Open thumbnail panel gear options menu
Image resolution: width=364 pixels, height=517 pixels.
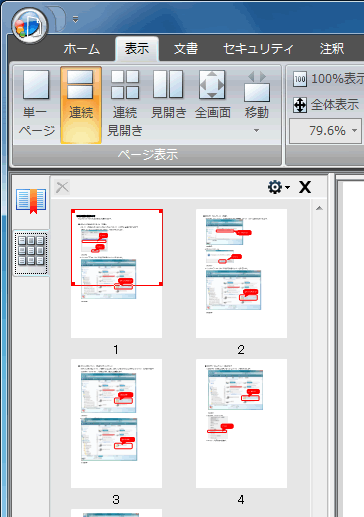[278, 187]
